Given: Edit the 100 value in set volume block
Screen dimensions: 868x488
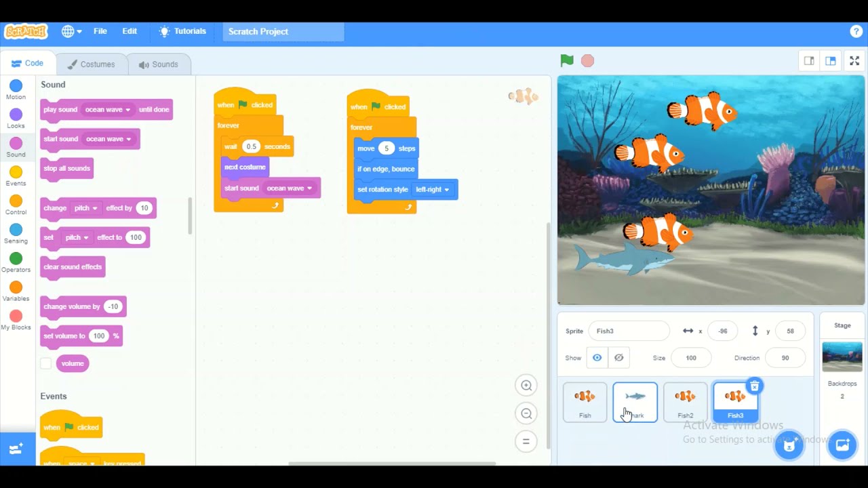Looking at the screenshot, I should tap(99, 336).
